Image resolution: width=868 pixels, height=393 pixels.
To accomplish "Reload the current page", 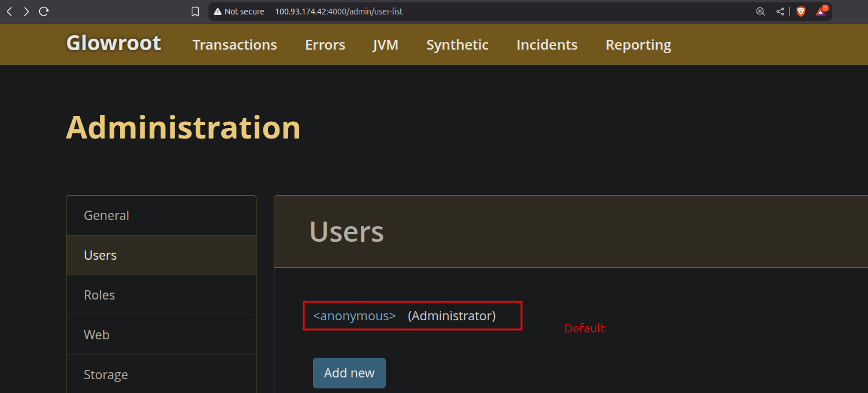I will point(44,12).
